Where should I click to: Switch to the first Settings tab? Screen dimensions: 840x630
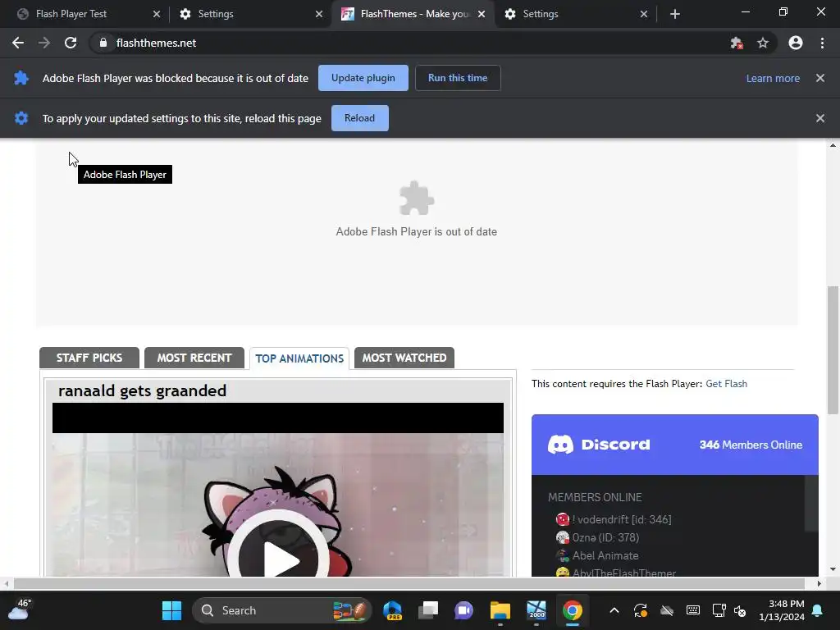click(x=249, y=14)
